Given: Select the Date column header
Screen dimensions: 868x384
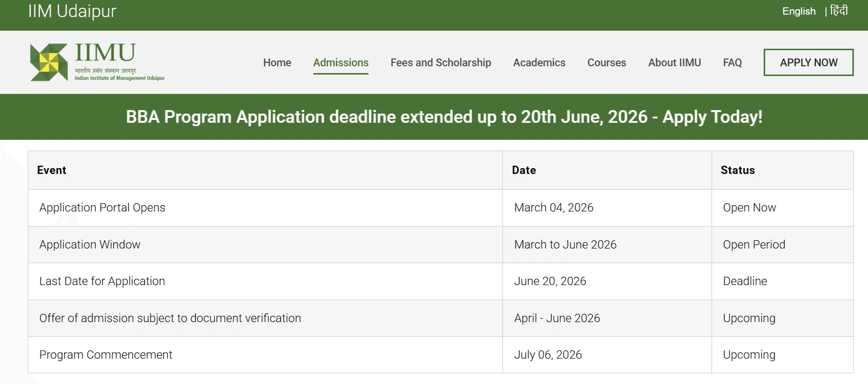Looking at the screenshot, I should click(x=607, y=170).
